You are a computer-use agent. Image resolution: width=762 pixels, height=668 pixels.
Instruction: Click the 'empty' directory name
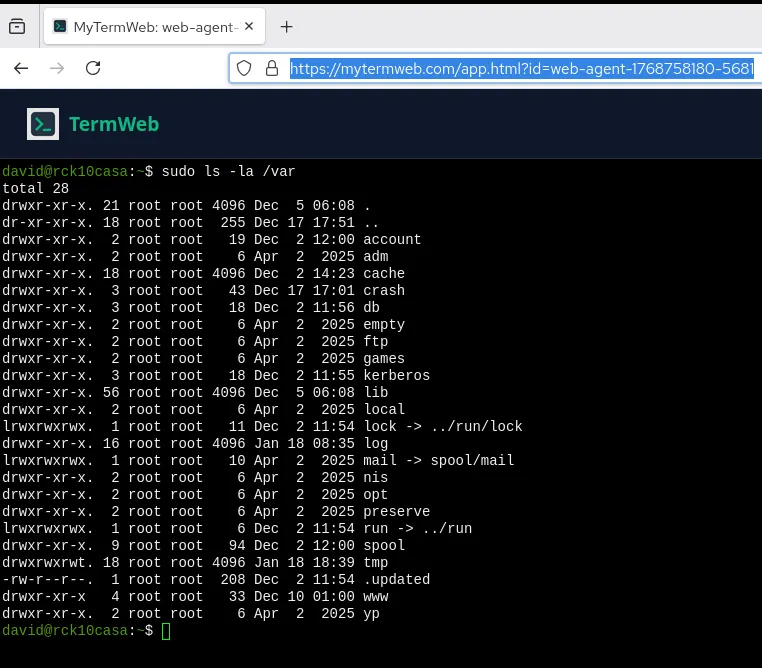coord(384,325)
